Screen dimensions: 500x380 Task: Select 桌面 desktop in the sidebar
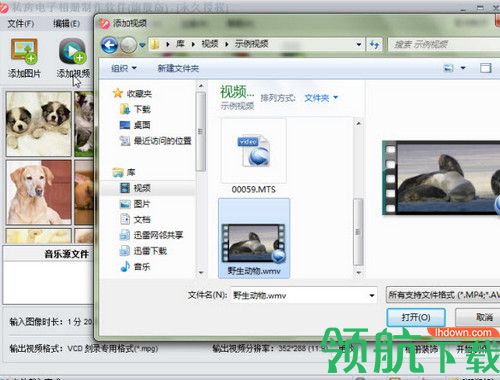coord(135,125)
